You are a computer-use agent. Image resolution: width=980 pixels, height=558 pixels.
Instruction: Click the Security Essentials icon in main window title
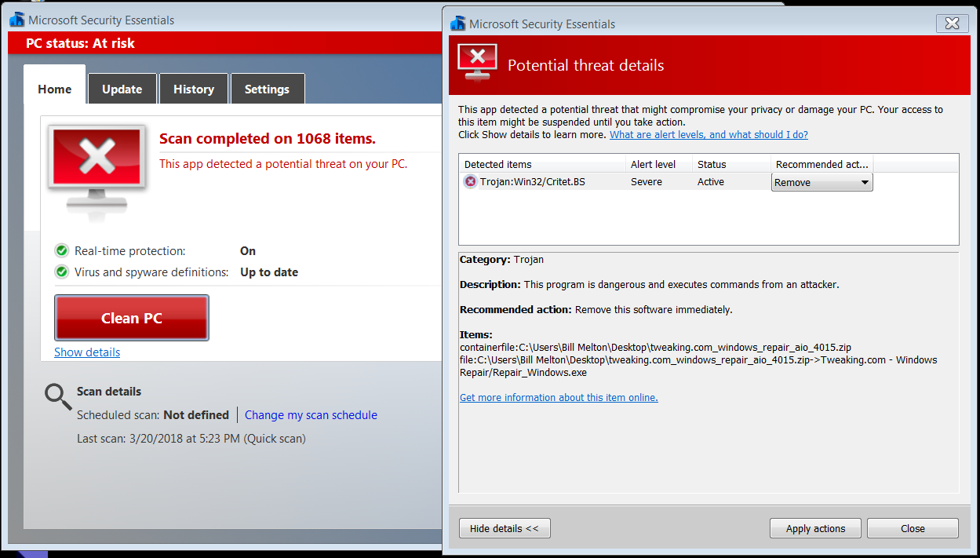pyautogui.click(x=16, y=20)
